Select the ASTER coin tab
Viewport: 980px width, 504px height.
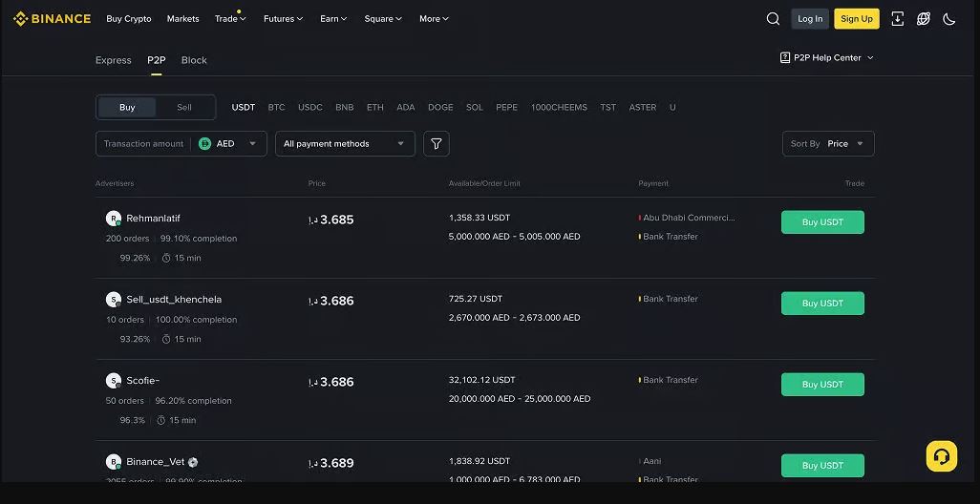pyautogui.click(x=643, y=108)
